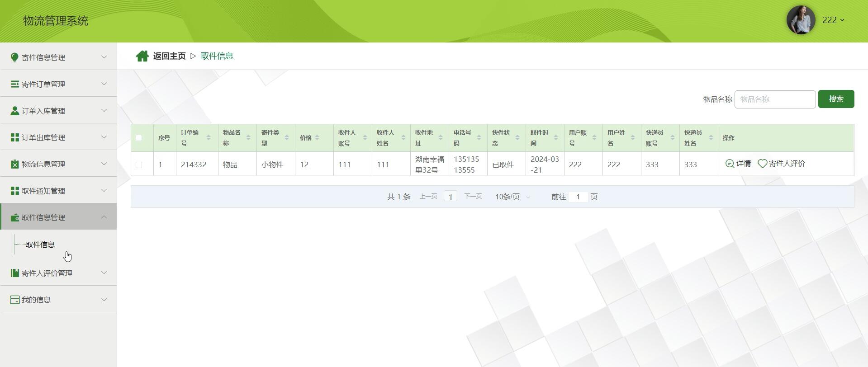Click the 寄件订单管理 list icon
This screenshot has height=367, width=868.
(x=14, y=84)
